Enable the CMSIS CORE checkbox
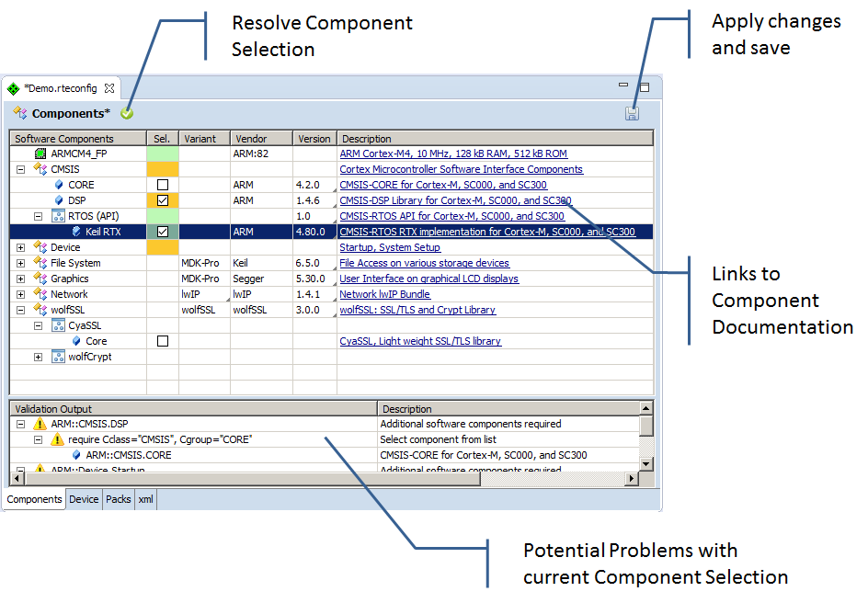 [163, 185]
